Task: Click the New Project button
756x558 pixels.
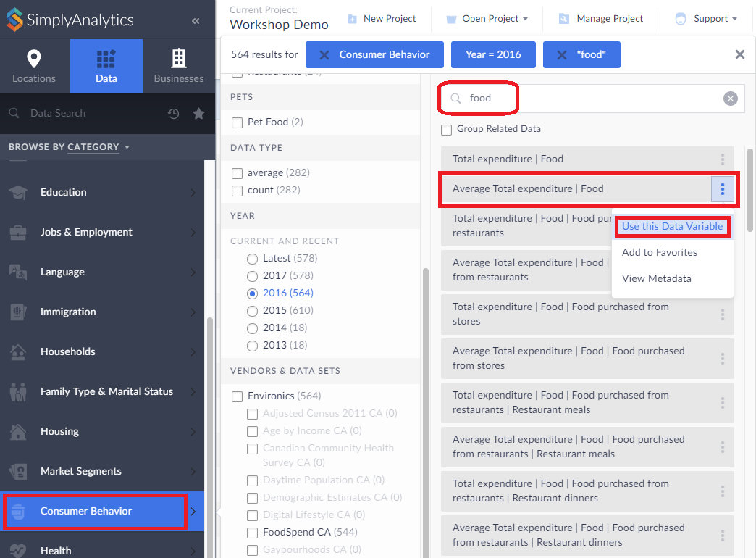Action: point(382,19)
